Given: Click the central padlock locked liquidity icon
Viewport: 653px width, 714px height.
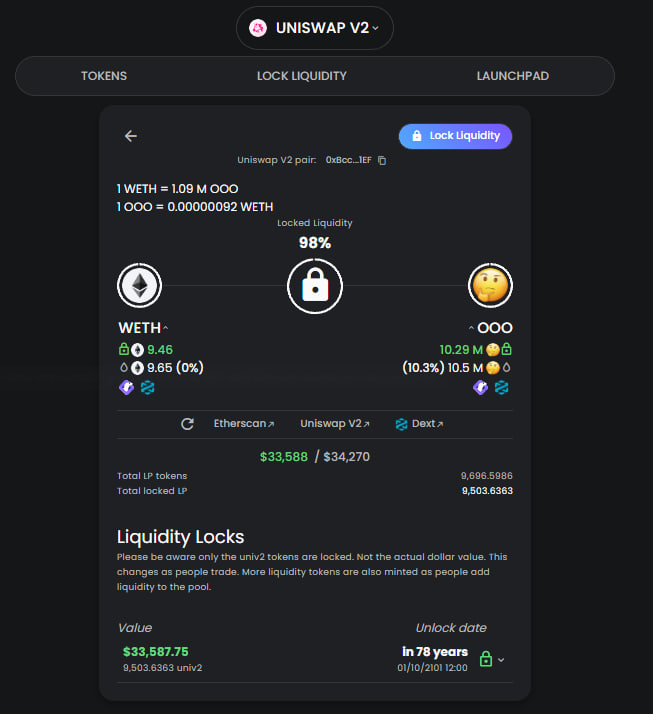Looking at the screenshot, I should [315, 286].
